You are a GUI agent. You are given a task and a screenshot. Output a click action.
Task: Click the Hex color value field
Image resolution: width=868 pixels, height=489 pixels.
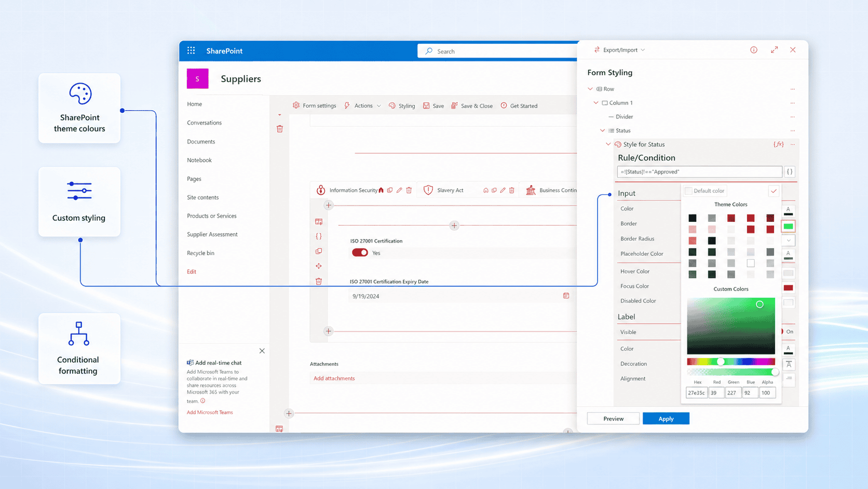coord(697,393)
